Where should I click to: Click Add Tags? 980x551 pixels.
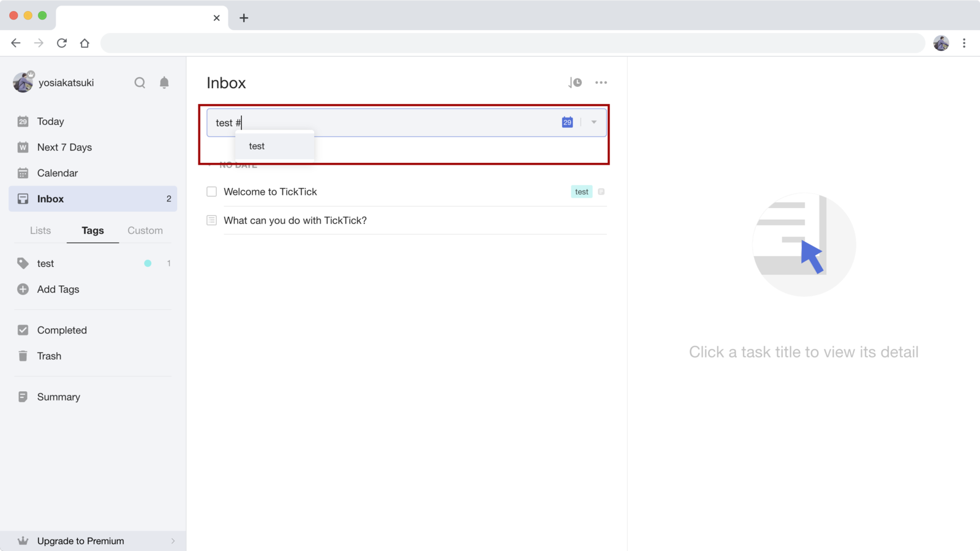[x=93, y=289]
